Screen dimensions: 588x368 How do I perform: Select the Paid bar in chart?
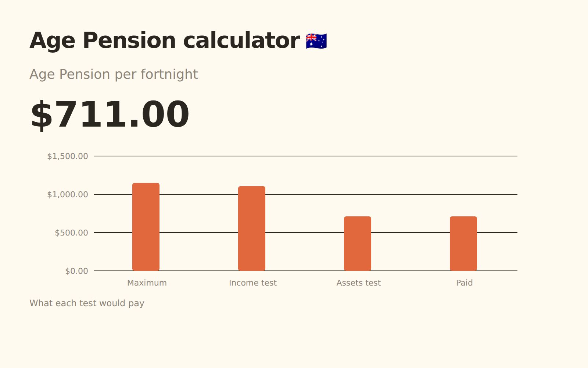coord(463,244)
